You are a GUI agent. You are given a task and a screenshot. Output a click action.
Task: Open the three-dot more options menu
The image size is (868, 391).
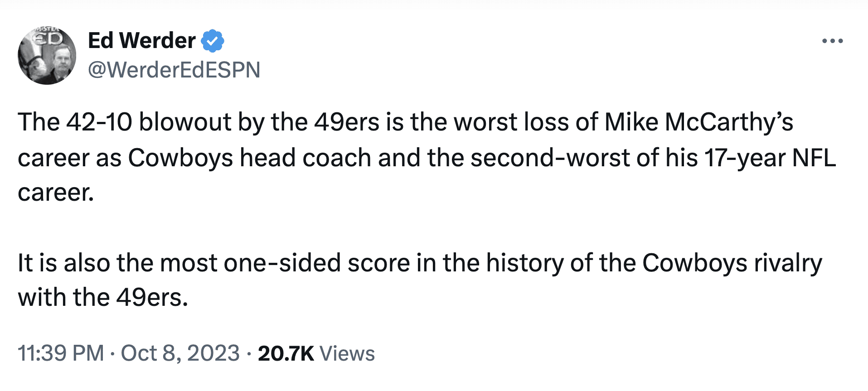tap(832, 41)
